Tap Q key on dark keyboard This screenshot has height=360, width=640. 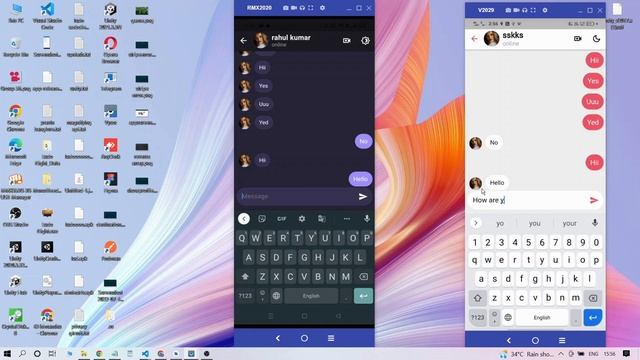(x=242, y=238)
